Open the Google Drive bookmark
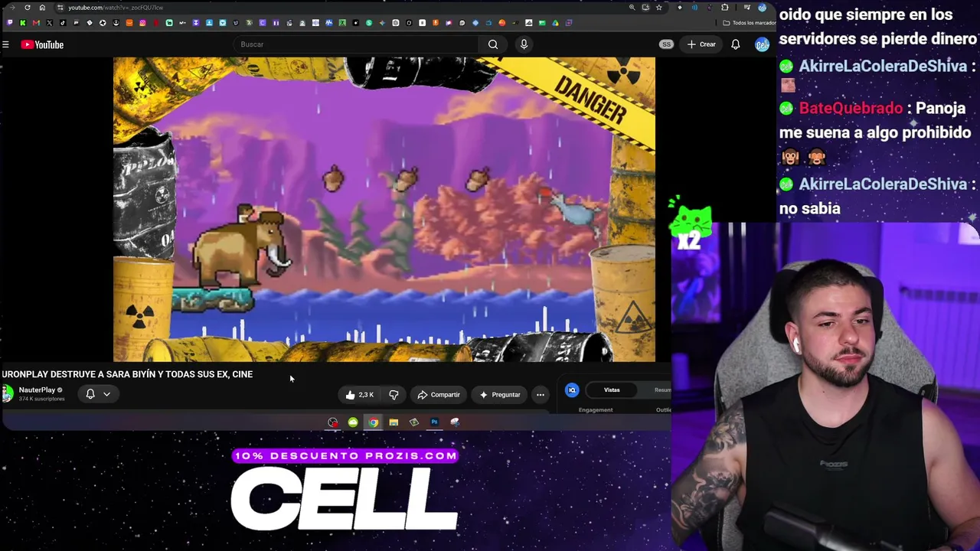Image resolution: width=980 pixels, height=551 pixels. (x=555, y=23)
